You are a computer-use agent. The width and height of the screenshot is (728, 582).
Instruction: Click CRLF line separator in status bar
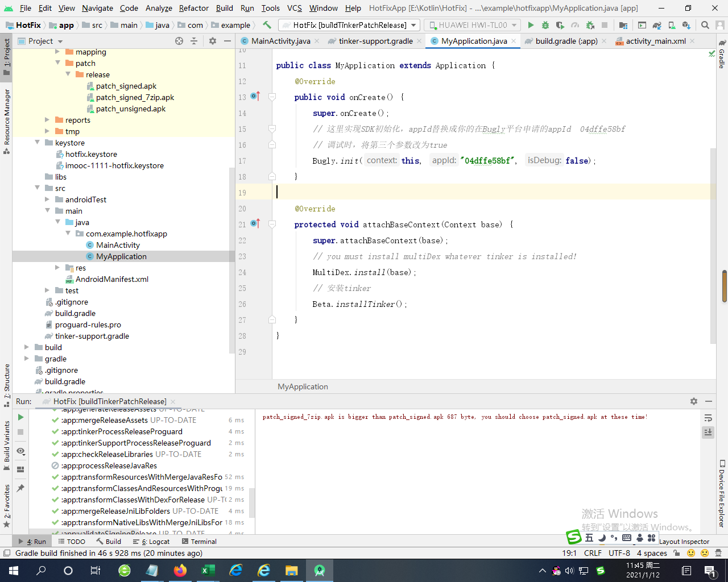pyautogui.click(x=593, y=553)
